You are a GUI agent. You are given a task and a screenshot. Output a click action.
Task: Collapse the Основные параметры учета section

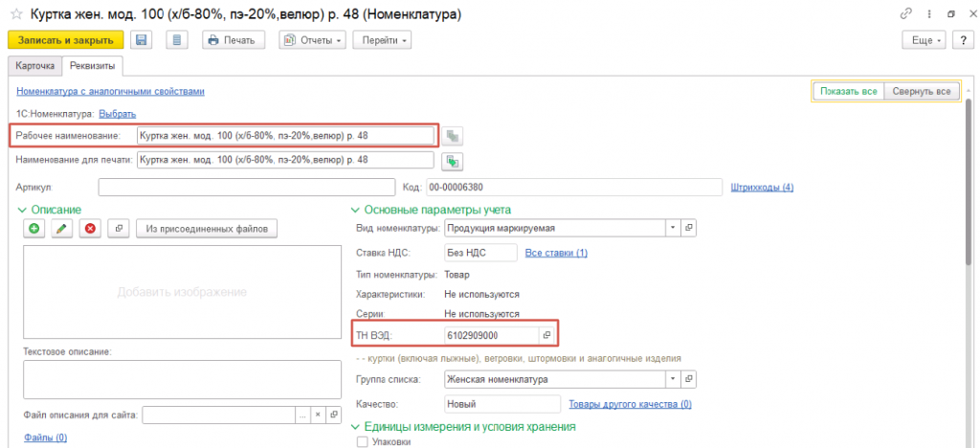[x=357, y=210]
